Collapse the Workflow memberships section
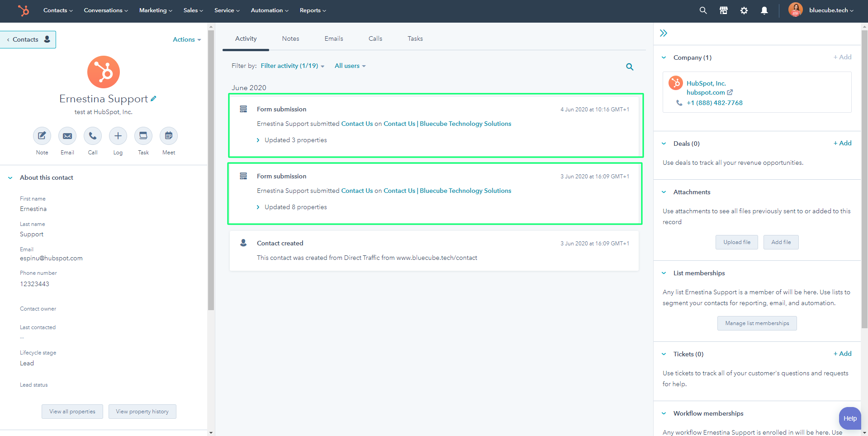This screenshot has width=868, height=436. pos(664,413)
